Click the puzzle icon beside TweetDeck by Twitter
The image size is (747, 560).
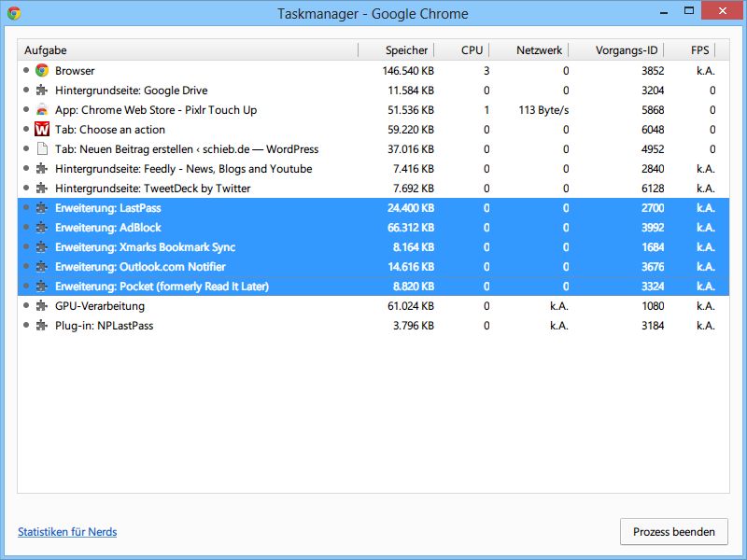42,188
